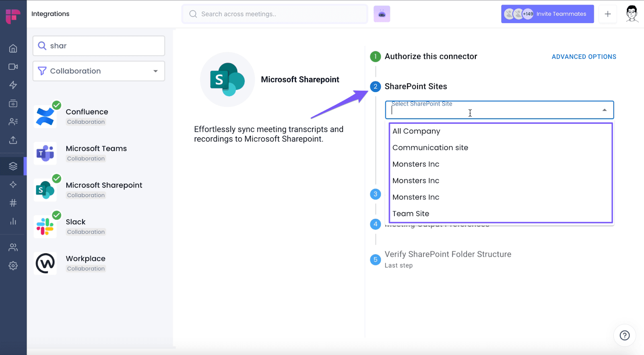
Task: Click the Microsoft Teams logo
Action: click(45, 153)
